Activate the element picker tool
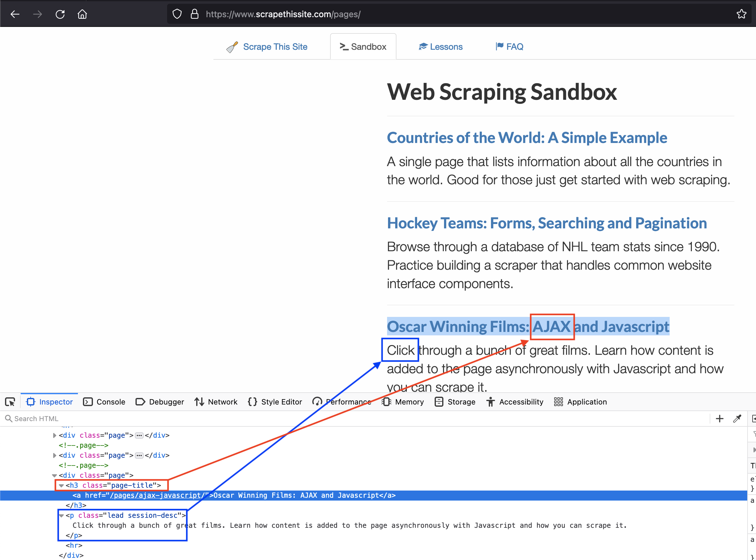 tap(10, 402)
